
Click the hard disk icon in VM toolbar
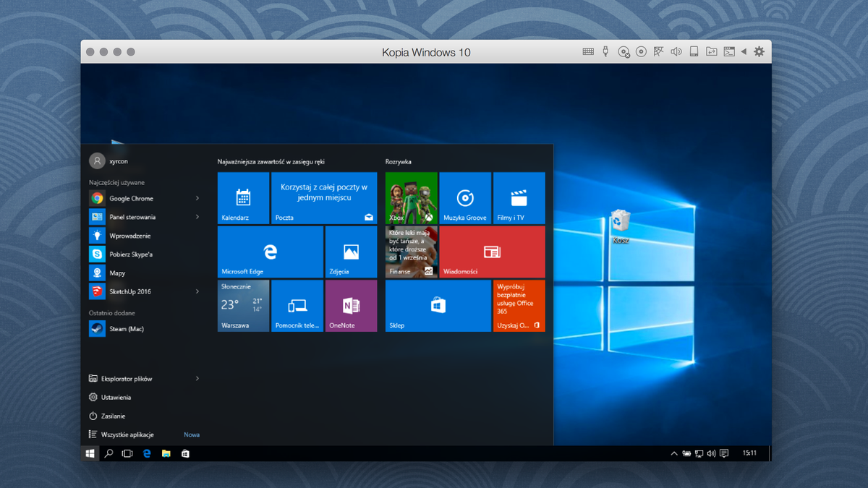(694, 52)
